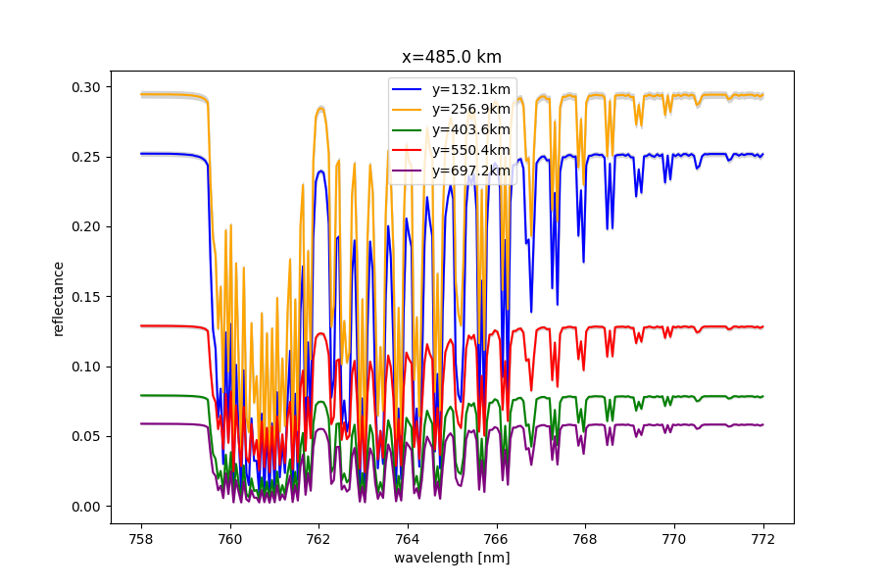The width and height of the screenshot is (882, 588).
Task: Click the plot title x=485.0 km
Action: [x=452, y=57]
